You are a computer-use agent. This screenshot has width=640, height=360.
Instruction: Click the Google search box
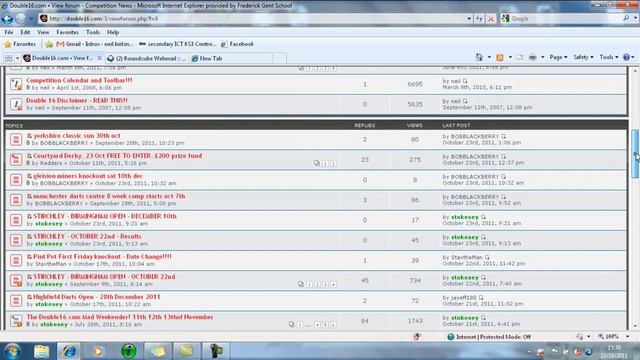tap(565, 18)
